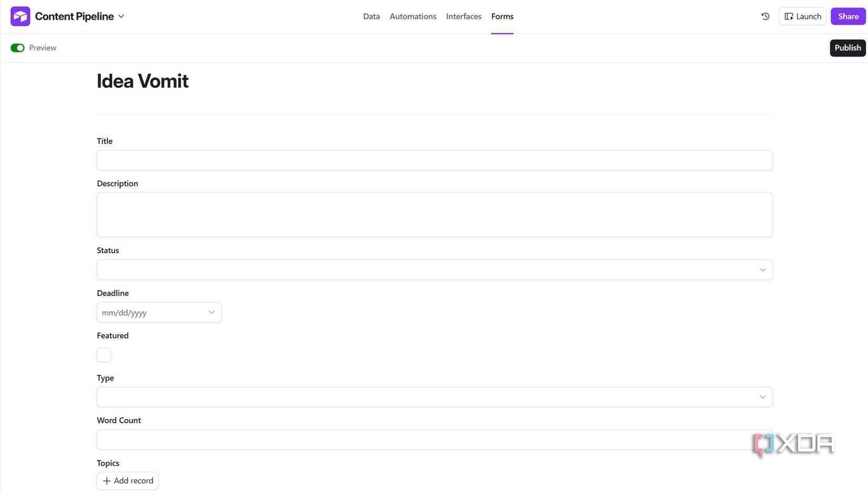Open the base name dropdown next to Content Pipeline

tap(122, 16)
